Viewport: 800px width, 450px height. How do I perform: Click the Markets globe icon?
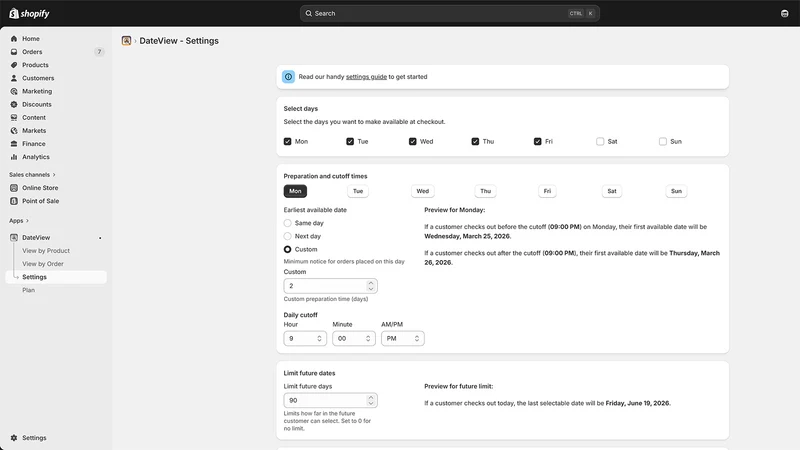(14, 131)
